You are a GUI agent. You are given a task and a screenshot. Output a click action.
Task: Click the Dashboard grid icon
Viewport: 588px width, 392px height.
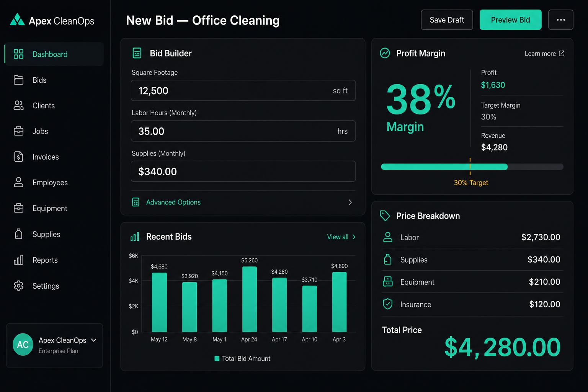point(18,54)
